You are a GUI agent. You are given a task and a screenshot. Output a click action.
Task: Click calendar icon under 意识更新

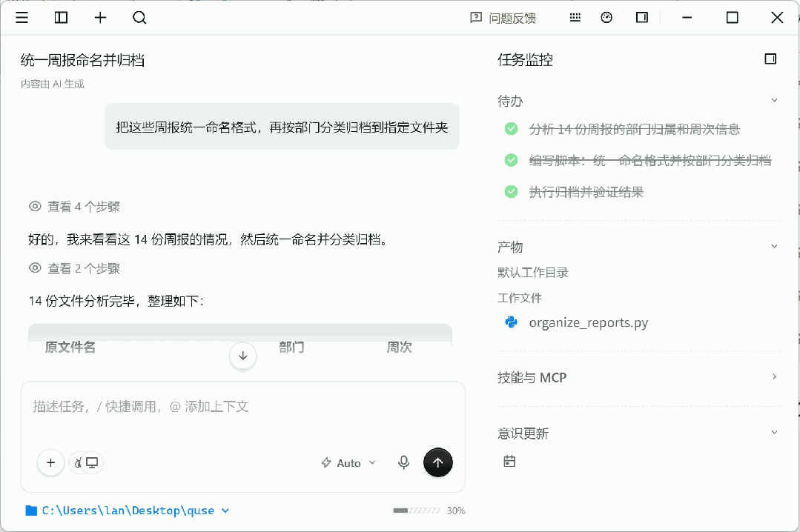509,461
